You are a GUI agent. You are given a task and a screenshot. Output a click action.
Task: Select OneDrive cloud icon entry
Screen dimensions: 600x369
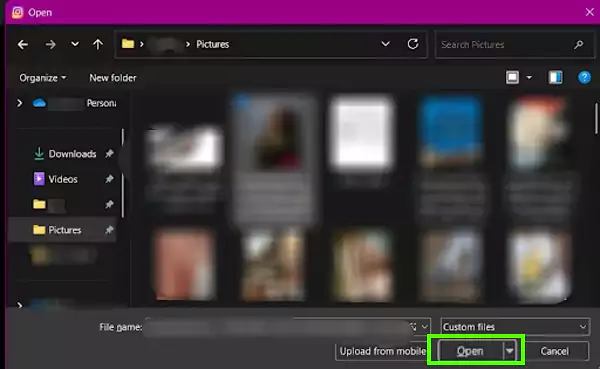(39, 103)
